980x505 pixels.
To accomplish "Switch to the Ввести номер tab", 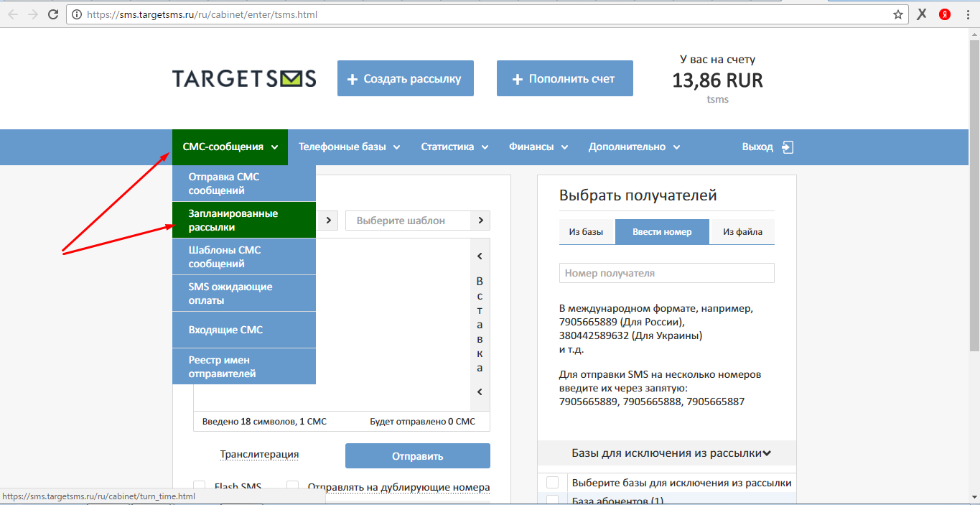I will [662, 232].
